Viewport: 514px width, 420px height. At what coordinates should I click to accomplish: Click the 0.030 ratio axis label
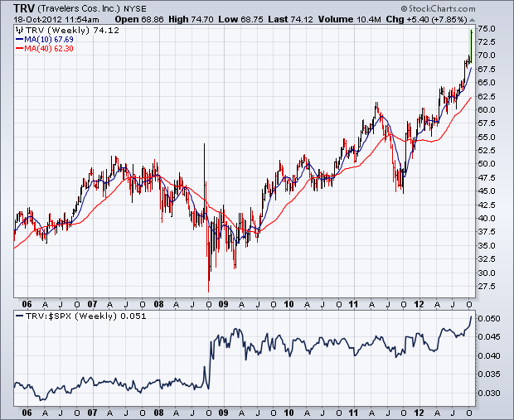coord(489,393)
